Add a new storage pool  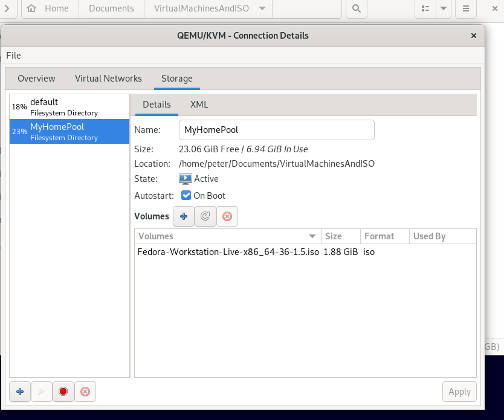pyautogui.click(x=20, y=392)
